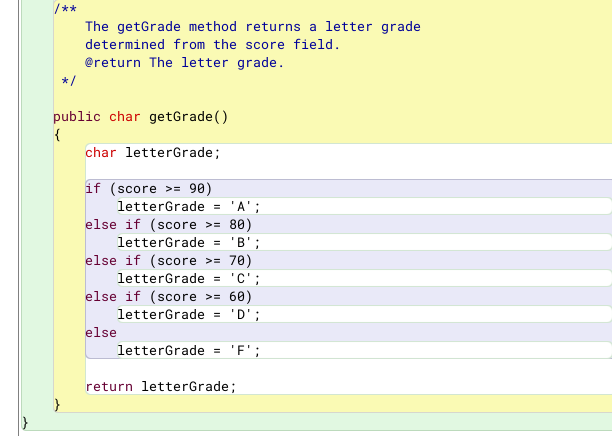Click the '/**' comment opening line
This screenshot has height=436, width=612.
tap(65, 9)
